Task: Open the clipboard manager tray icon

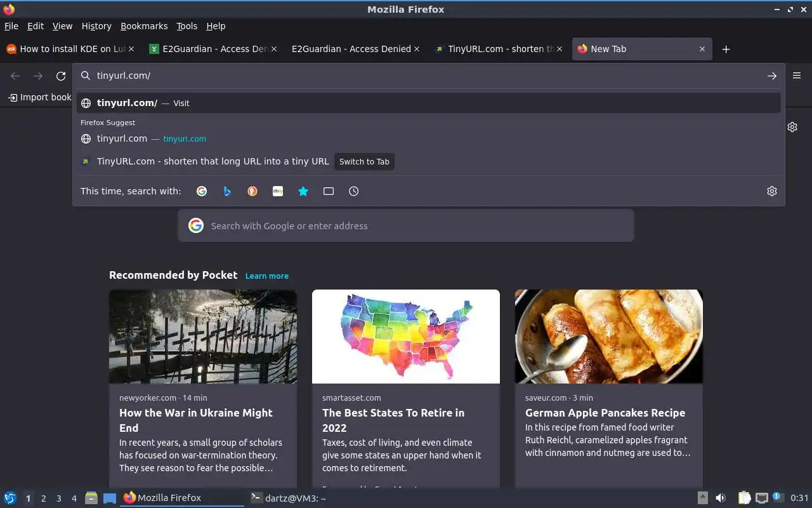Action: tap(744, 498)
